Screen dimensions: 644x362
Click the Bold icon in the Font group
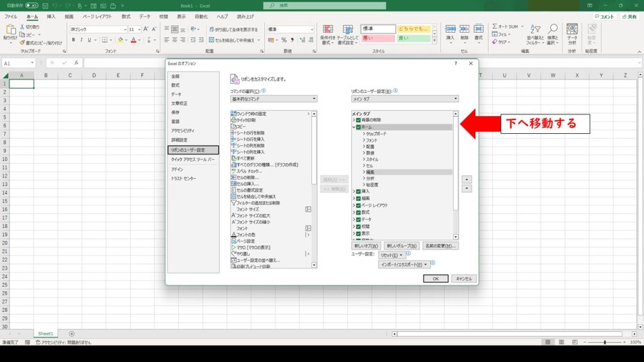click(x=73, y=40)
